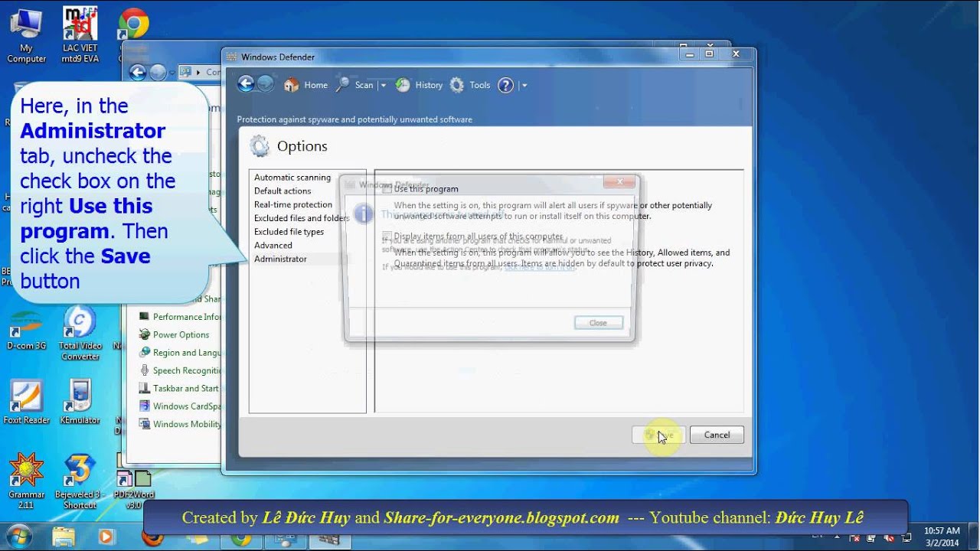Select Excluded files and folders

[302, 218]
